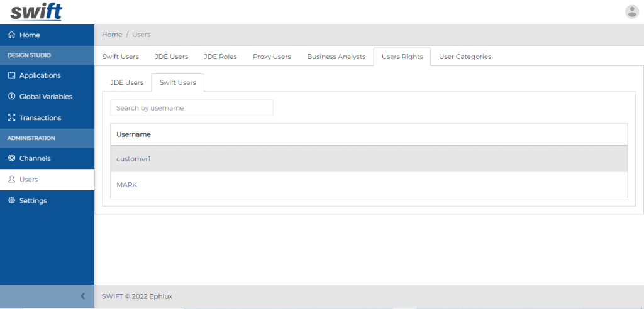This screenshot has width=644, height=309.
Task: Click the Channels icon in sidebar
Action: (x=11, y=158)
